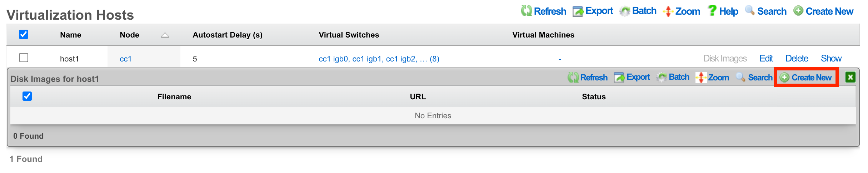Click the Refresh icon in Disk Images panel
The height and width of the screenshot is (173, 868).
(x=573, y=78)
